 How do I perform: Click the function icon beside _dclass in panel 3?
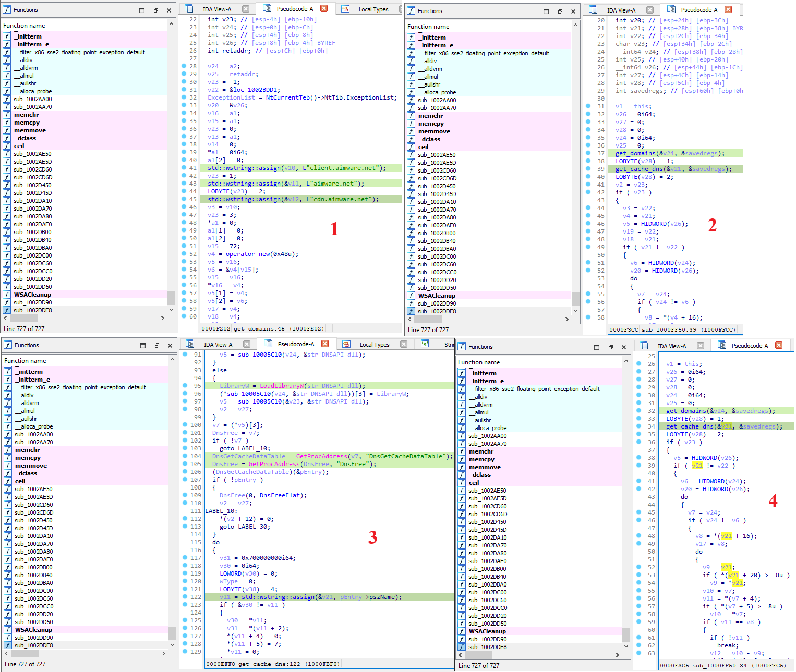[x=8, y=473]
